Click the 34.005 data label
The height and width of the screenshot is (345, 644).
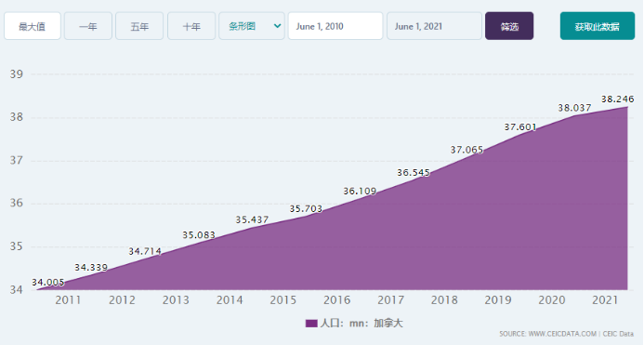click(48, 283)
